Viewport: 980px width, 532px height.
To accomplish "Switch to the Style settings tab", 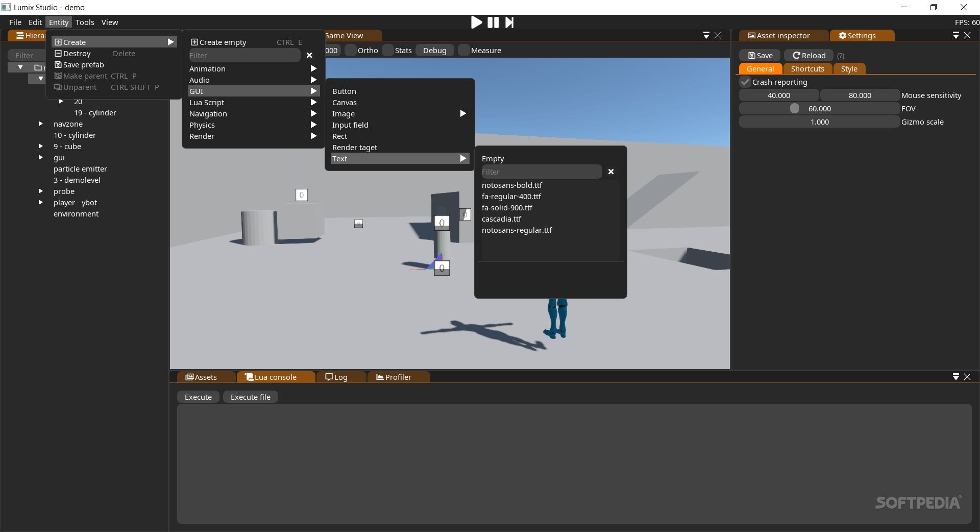I will coord(849,68).
